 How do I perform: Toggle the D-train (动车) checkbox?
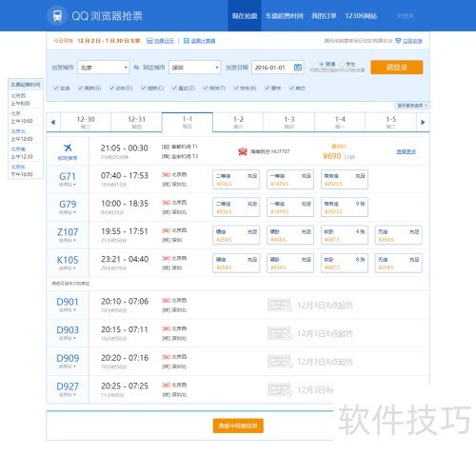coord(111,88)
